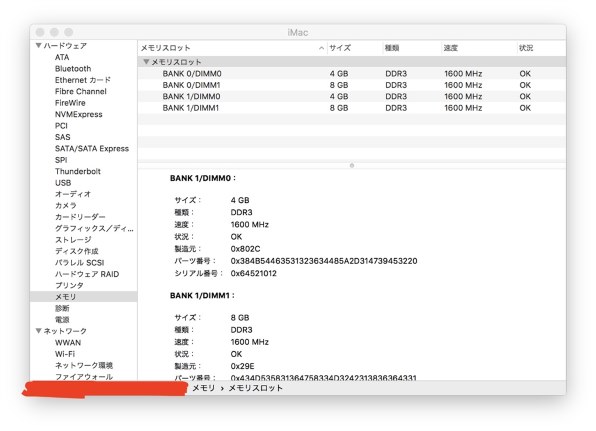
Task: Open NVMExpress sidebar entry
Action: tap(79, 114)
